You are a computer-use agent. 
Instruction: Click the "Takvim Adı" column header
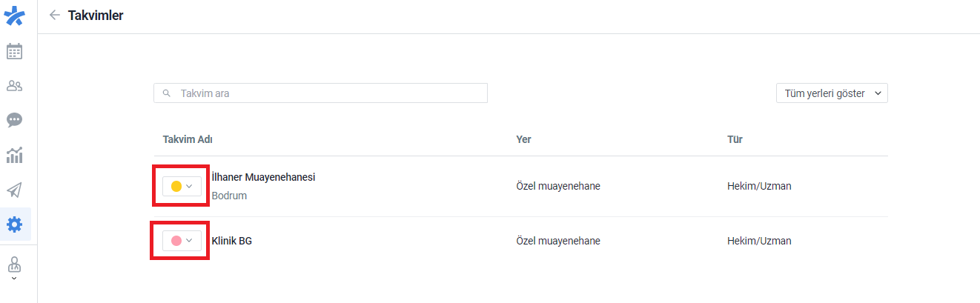(188, 139)
